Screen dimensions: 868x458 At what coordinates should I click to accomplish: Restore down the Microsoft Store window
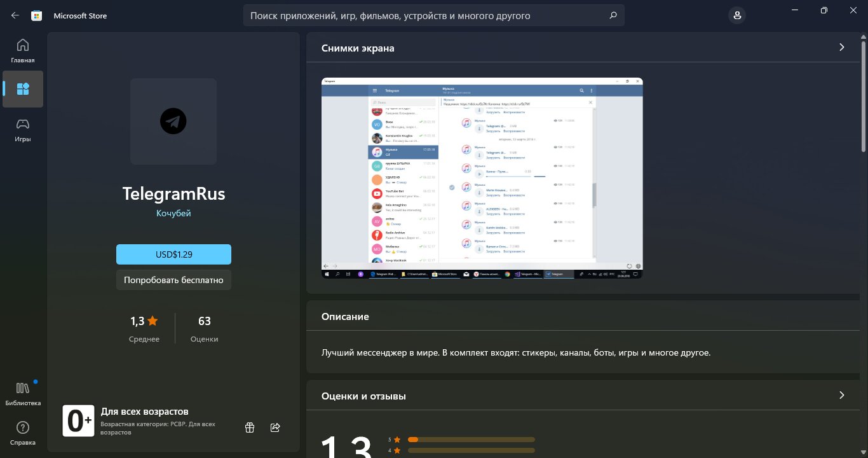pos(824,10)
